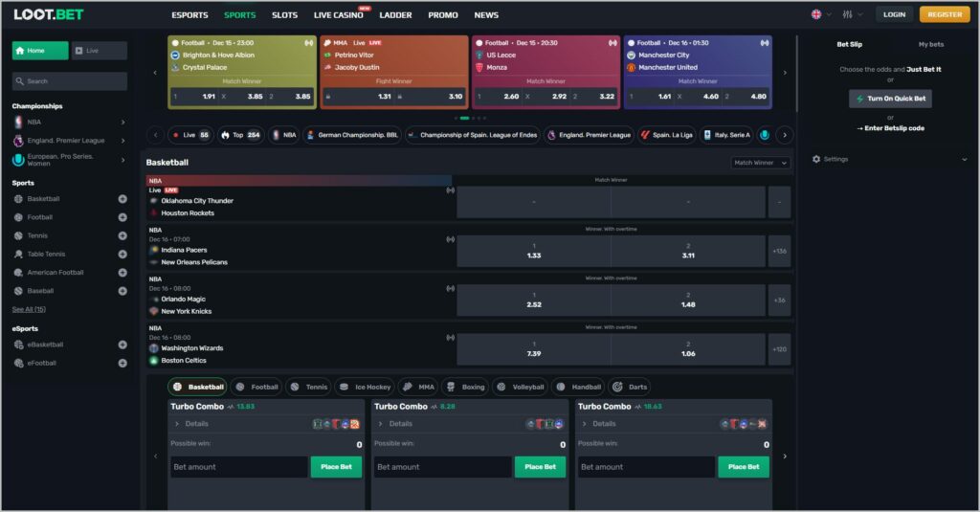Turn On Quick Bet
Image resolution: width=980 pixels, height=512 pixels.
pyautogui.click(x=890, y=99)
